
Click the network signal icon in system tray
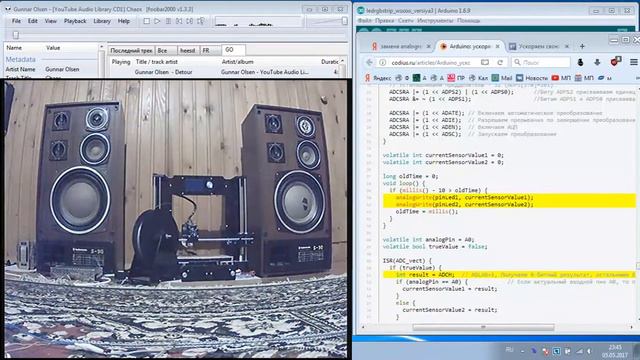pos(579,351)
